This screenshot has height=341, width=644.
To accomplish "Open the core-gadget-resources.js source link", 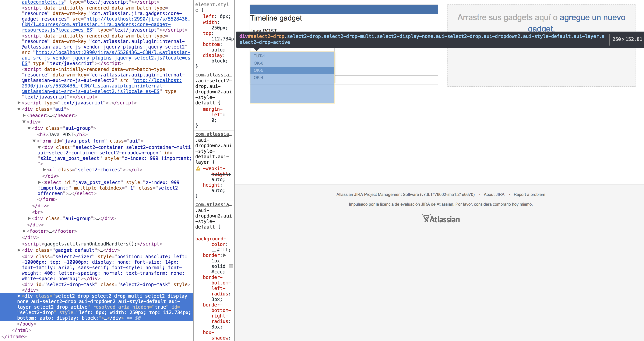I will tap(108, 24).
